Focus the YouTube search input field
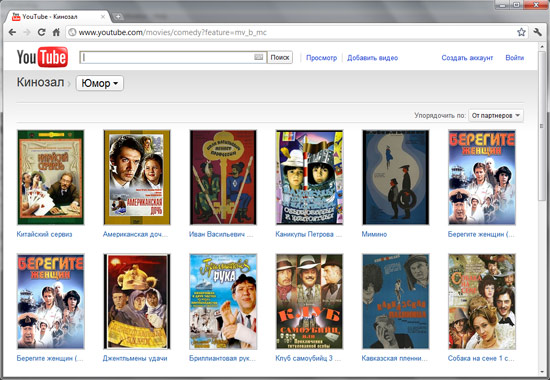 point(173,57)
